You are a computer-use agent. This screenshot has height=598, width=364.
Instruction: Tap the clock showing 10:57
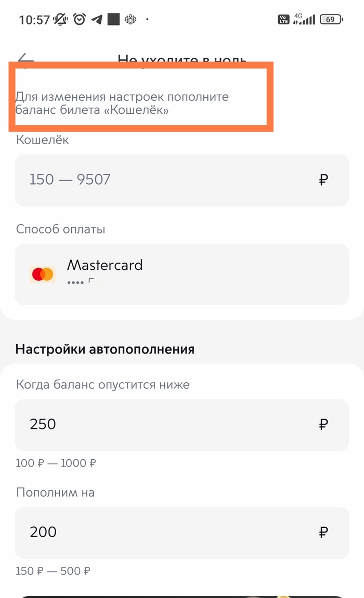tap(34, 20)
